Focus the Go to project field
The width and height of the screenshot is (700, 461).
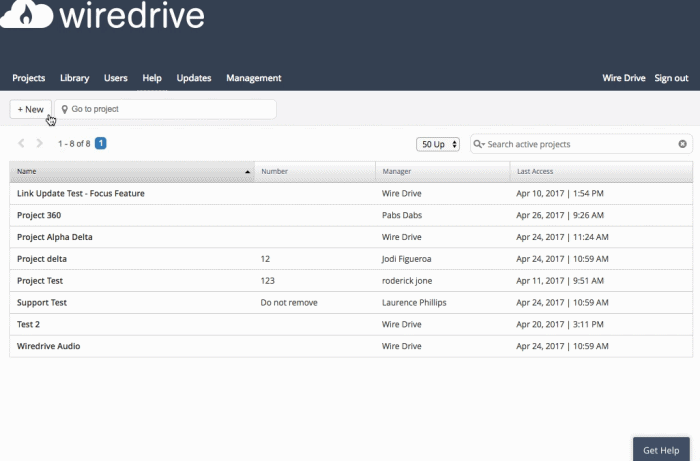(x=165, y=109)
